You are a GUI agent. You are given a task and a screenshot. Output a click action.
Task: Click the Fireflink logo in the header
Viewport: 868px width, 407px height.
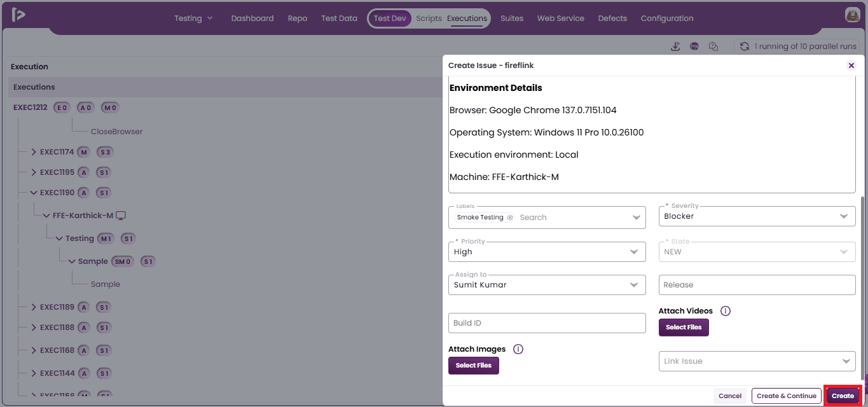coord(18,15)
